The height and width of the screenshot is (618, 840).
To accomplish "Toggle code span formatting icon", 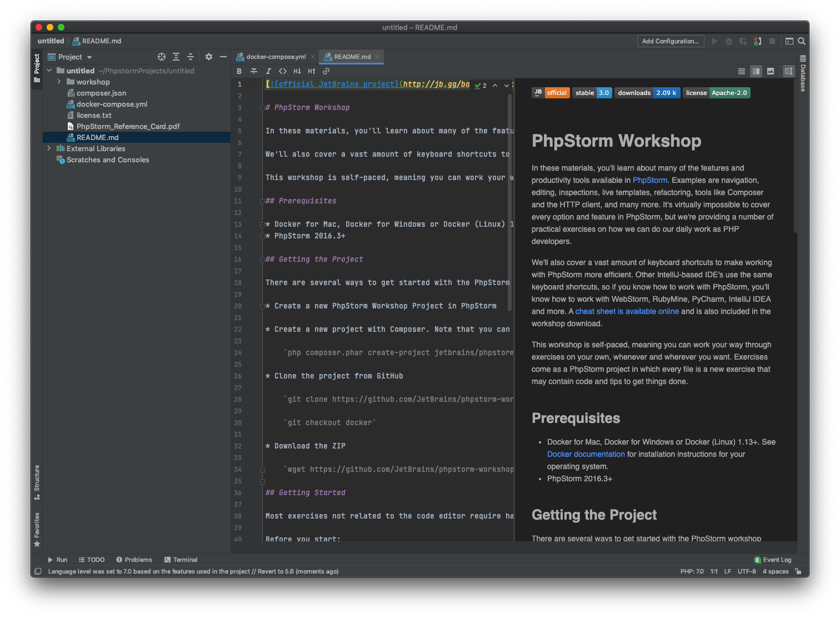I will click(283, 71).
